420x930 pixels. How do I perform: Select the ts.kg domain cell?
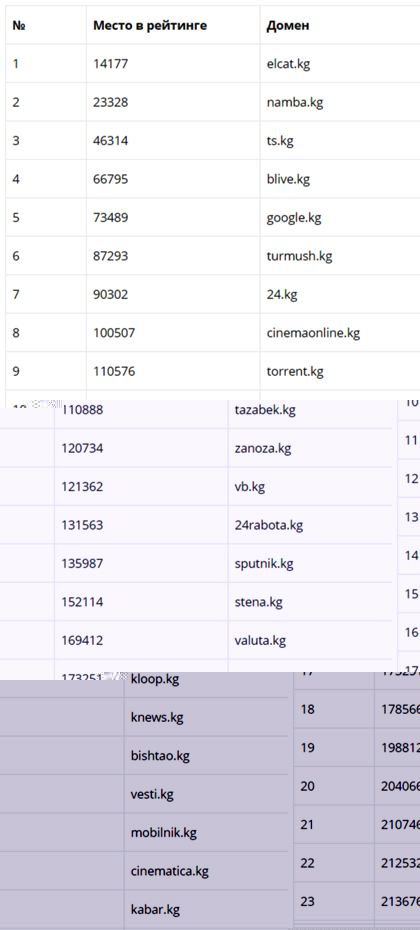pos(280,141)
